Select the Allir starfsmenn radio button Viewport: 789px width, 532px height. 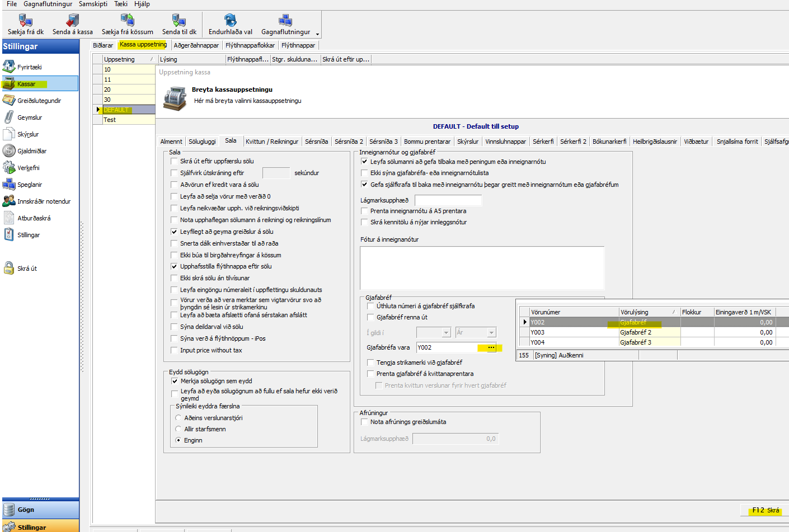179,429
